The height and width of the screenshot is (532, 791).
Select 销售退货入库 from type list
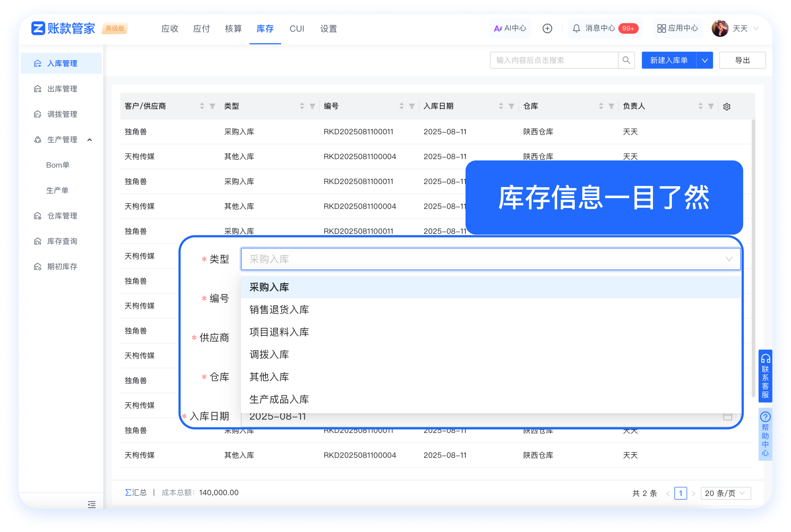pos(279,309)
